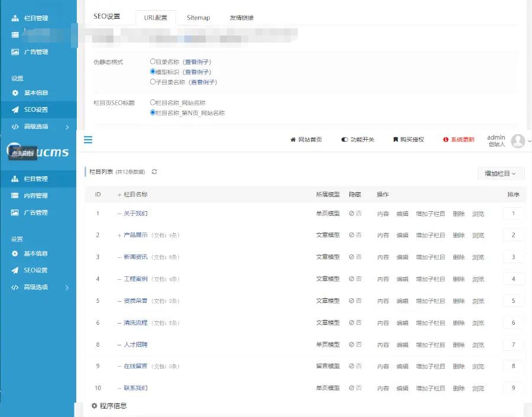This screenshot has width=532, height=417.
Task: Choose 栏目名称_网站名称 SEO title radio
Action: [x=153, y=102]
